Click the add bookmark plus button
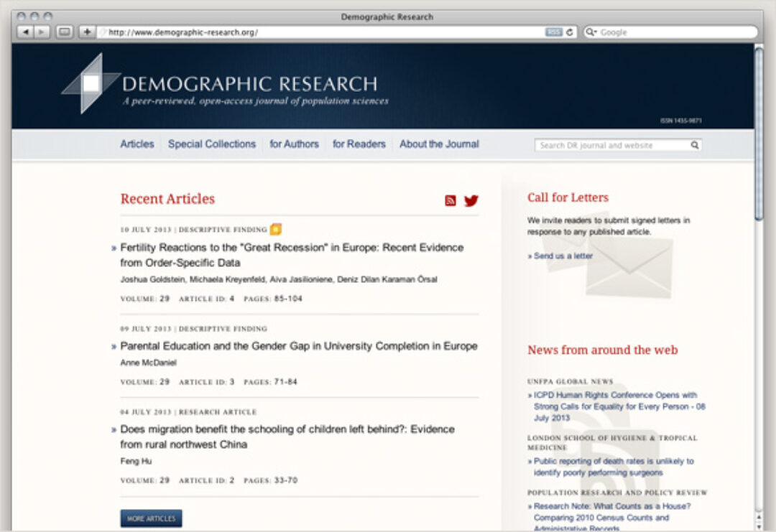The width and height of the screenshot is (776, 532). pos(86,32)
